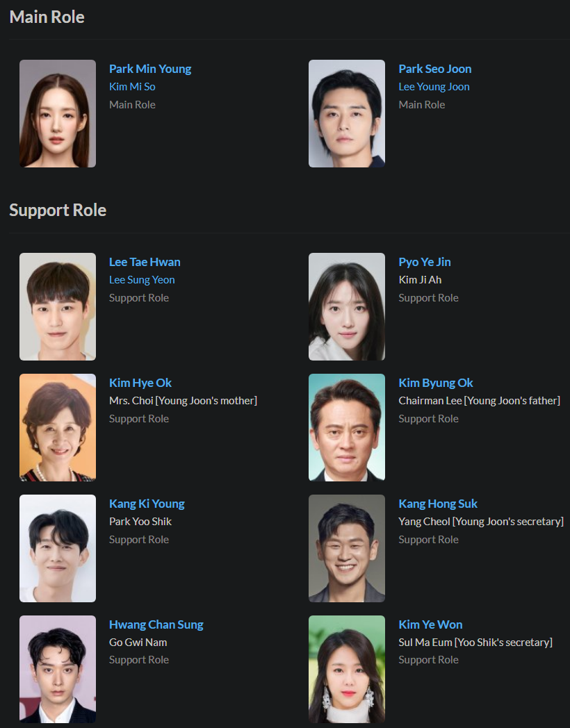Click Lee Tae Hwan's name link
This screenshot has width=570, height=728.
pyautogui.click(x=145, y=262)
